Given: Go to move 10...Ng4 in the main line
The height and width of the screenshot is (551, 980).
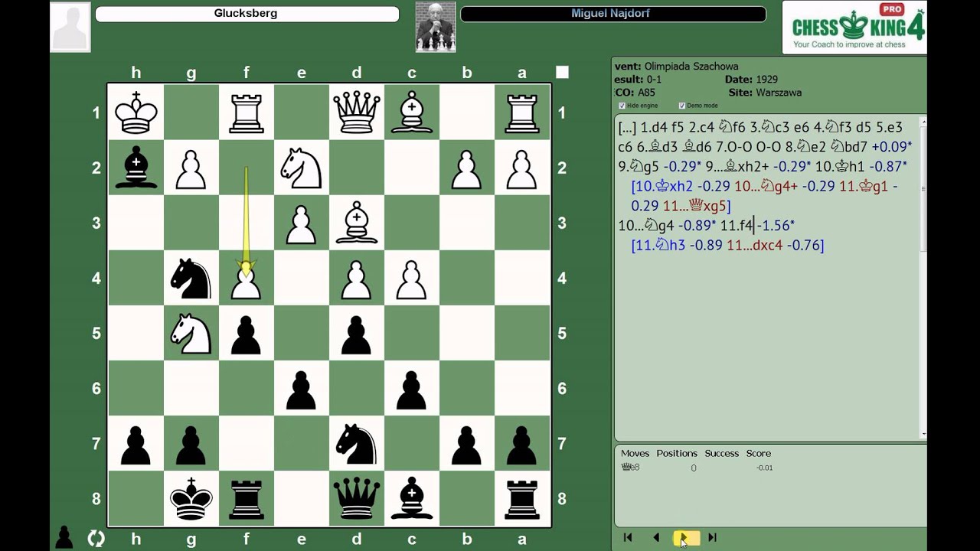Looking at the screenshot, I should 646,226.
